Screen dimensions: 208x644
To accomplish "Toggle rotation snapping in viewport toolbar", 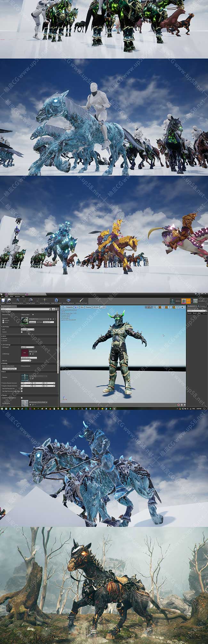I will pos(166,307).
